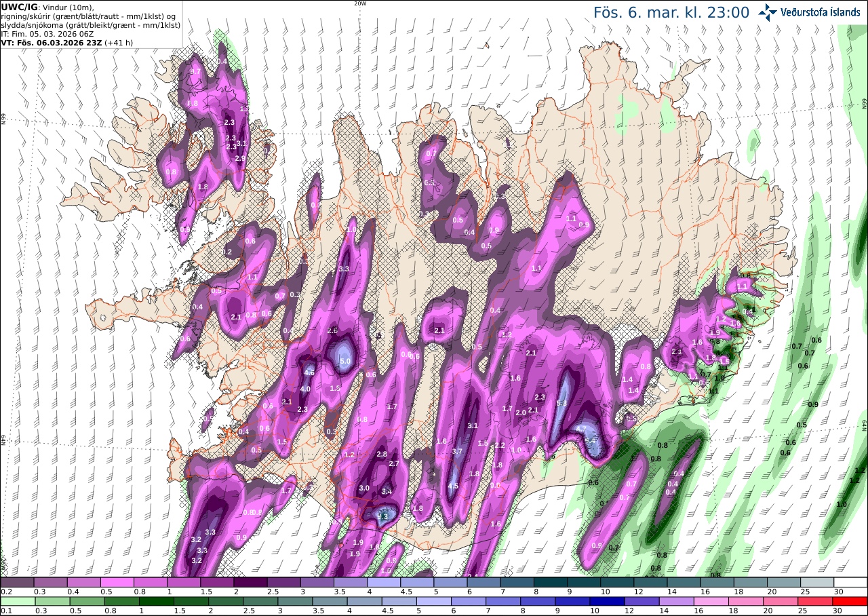This screenshot has width=868, height=616.
Task: Click the '5.0' precipitation value on the map
Action: (344, 362)
